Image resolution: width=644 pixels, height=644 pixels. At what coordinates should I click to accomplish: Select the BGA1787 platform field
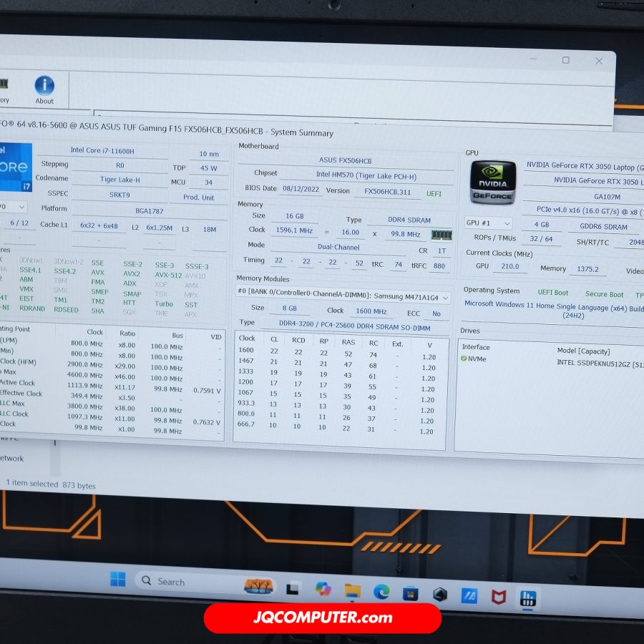coord(150,210)
